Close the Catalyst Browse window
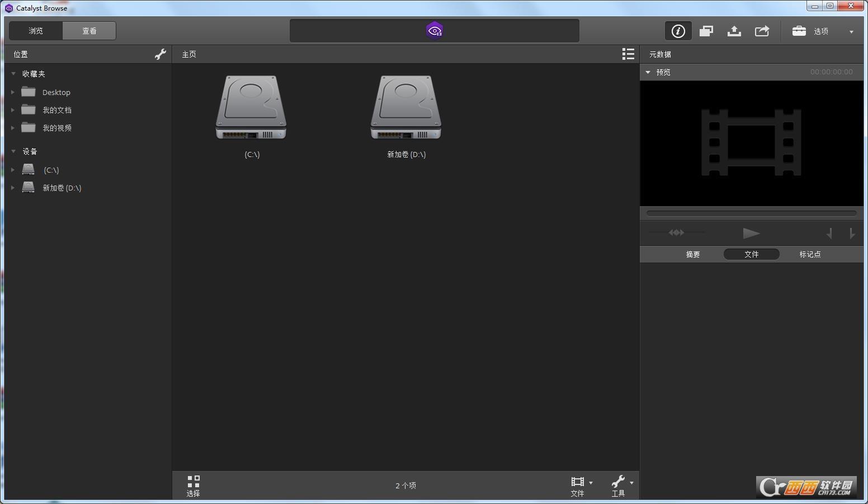The image size is (868, 504). [x=851, y=6]
